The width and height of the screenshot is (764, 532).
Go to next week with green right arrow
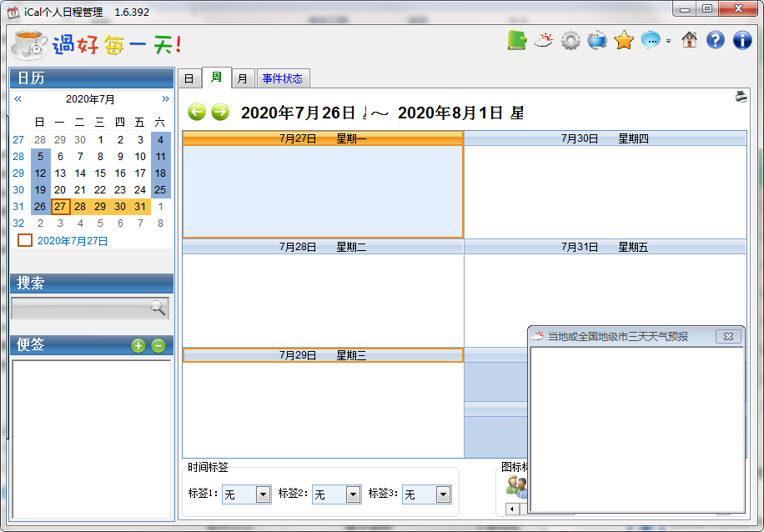coord(220,112)
